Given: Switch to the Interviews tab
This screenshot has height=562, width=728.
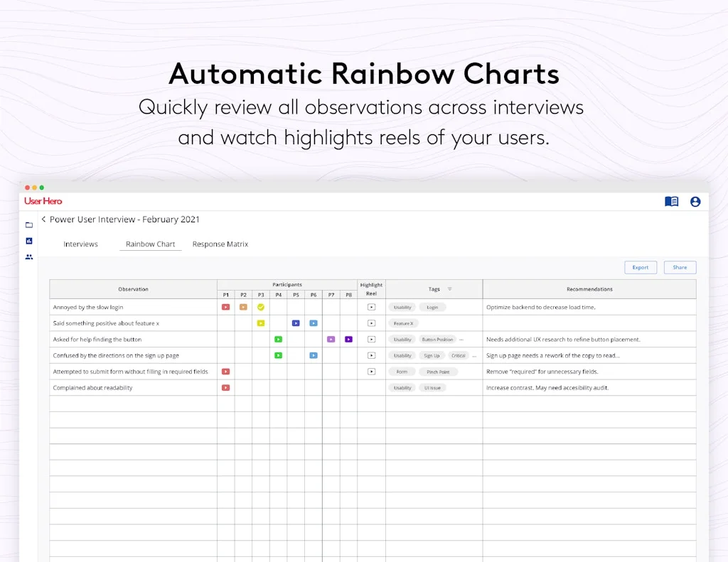Looking at the screenshot, I should click(x=80, y=244).
